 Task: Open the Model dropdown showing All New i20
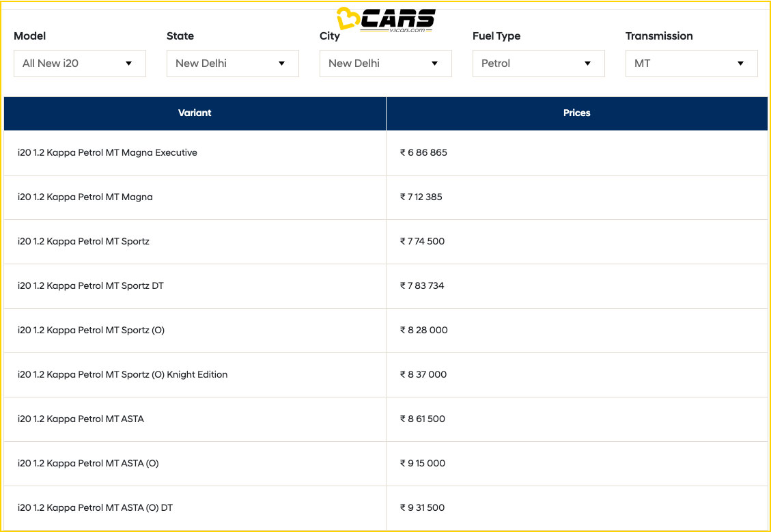click(x=79, y=63)
